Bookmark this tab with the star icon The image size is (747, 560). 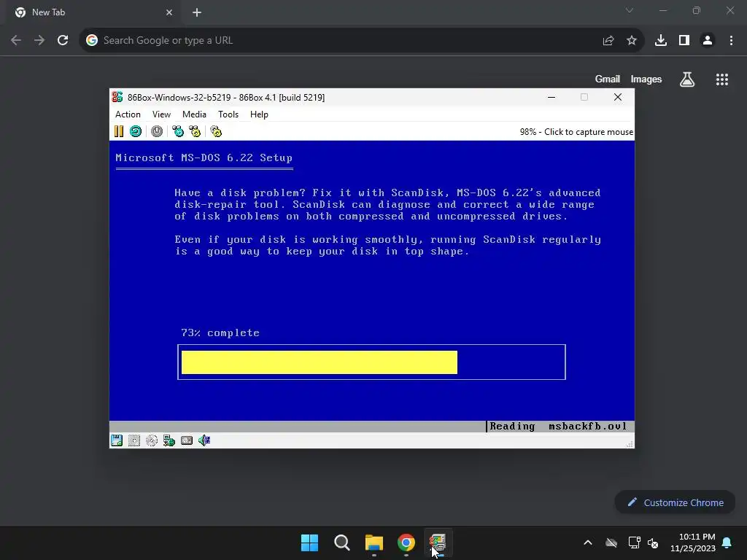pyautogui.click(x=632, y=41)
